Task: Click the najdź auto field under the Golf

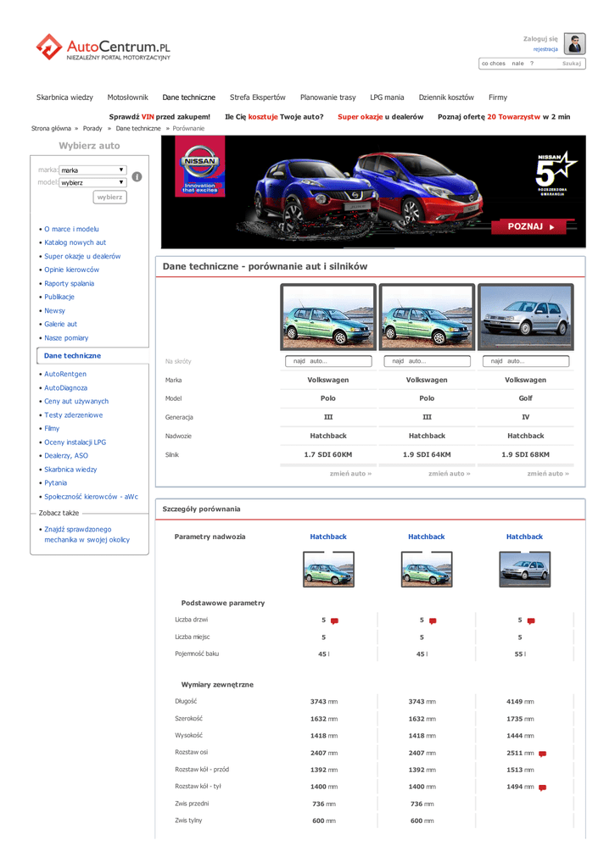Action: [x=526, y=361]
